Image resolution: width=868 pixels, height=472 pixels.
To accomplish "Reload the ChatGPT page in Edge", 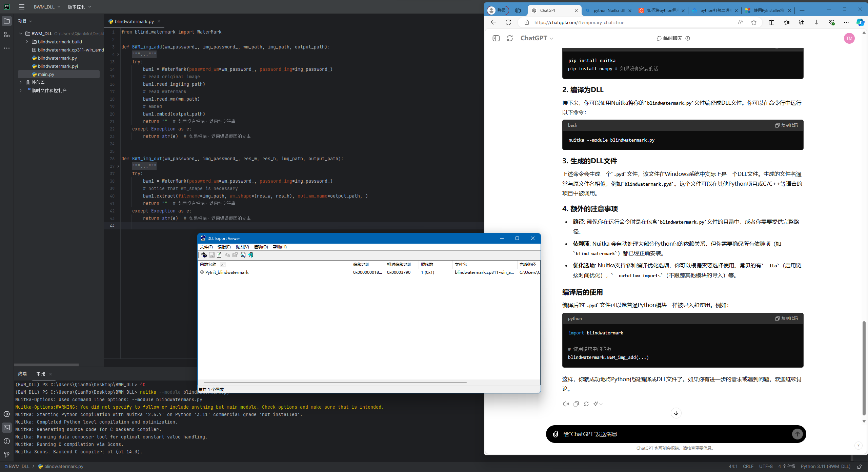I will pos(508,22).
